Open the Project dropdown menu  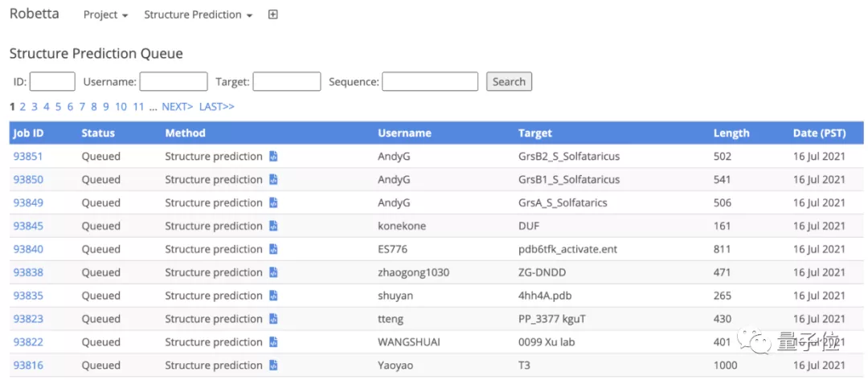point(105,14)
